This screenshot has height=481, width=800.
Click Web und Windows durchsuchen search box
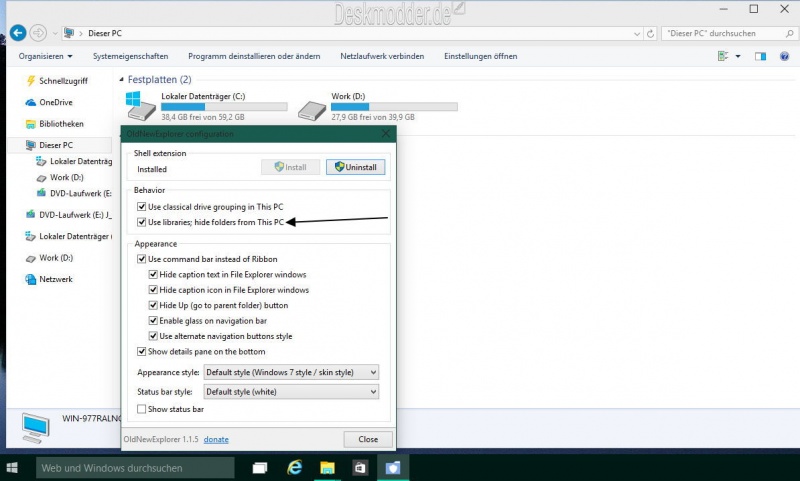(x=135, y=468)
